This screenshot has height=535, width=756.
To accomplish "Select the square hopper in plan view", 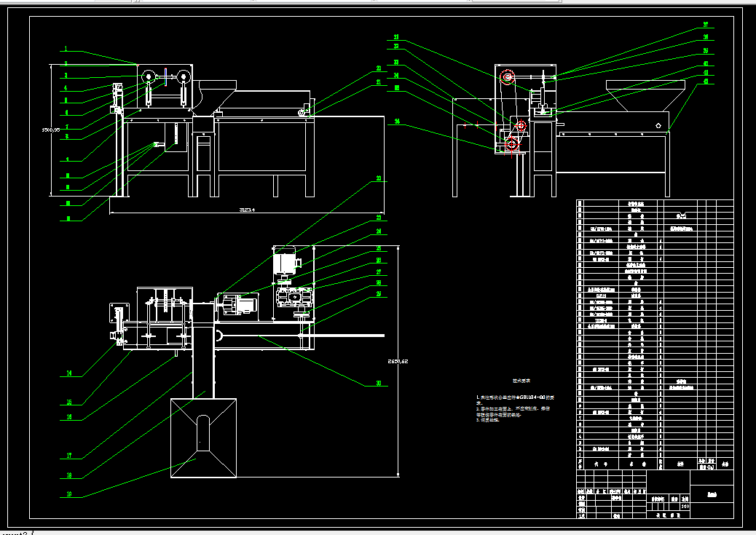I will click(203, 438).
